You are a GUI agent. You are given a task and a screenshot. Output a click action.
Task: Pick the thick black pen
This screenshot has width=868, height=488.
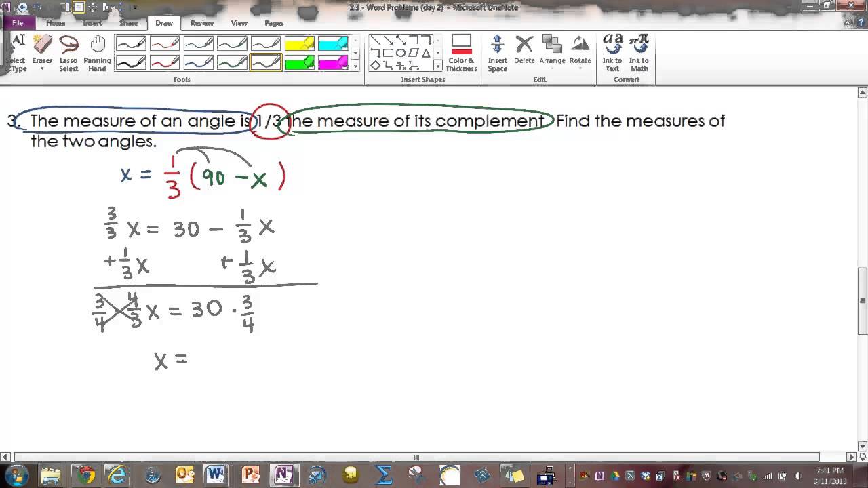(x=131, y=62)
